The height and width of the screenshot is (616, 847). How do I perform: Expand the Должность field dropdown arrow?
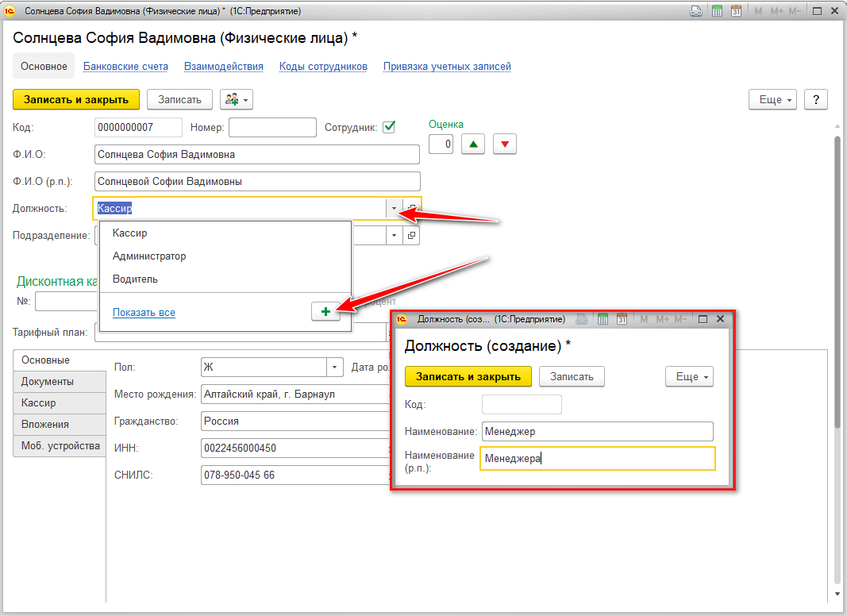(x=394, y=209)
